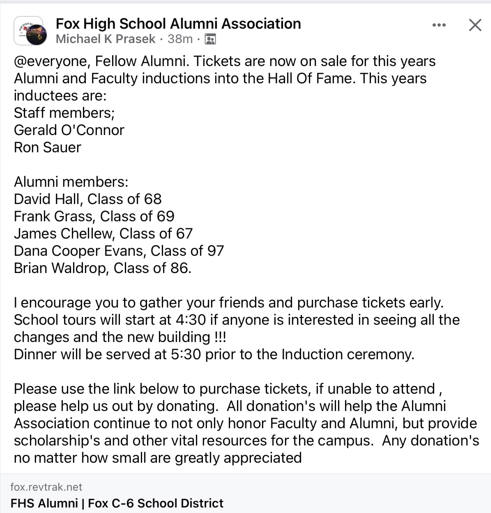491x513 pixels.
Task: Visit Michael K Prasek's profile name link
Action: point(105,39)
